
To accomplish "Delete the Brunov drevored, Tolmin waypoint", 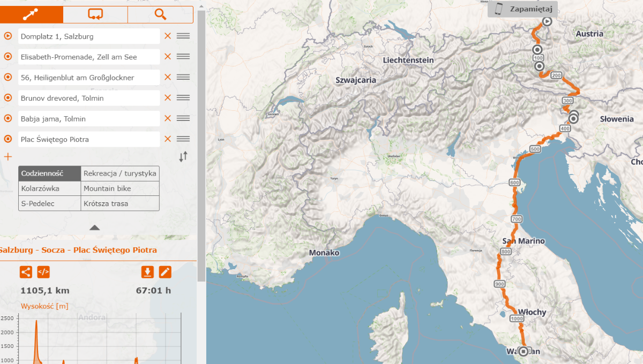I will point(168,98).
